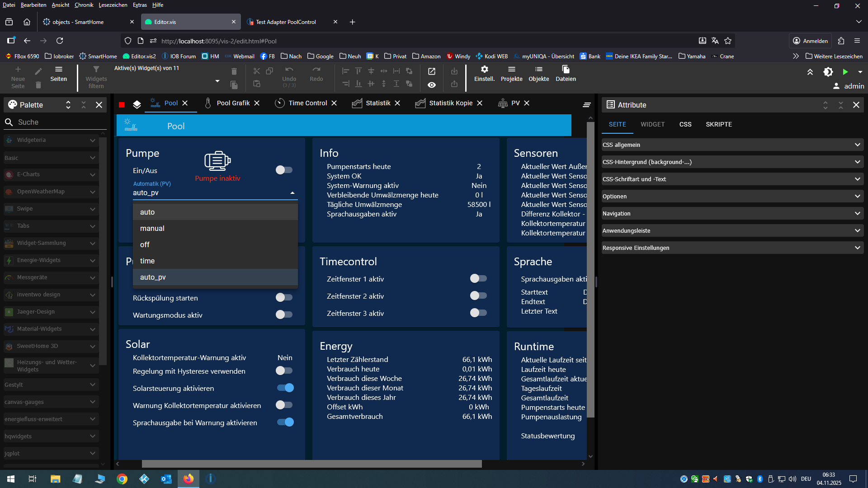The image size is (868, 488).
Task: Open the Einstellungen (settings) icon in the toolbar
Action: point(484,74)
